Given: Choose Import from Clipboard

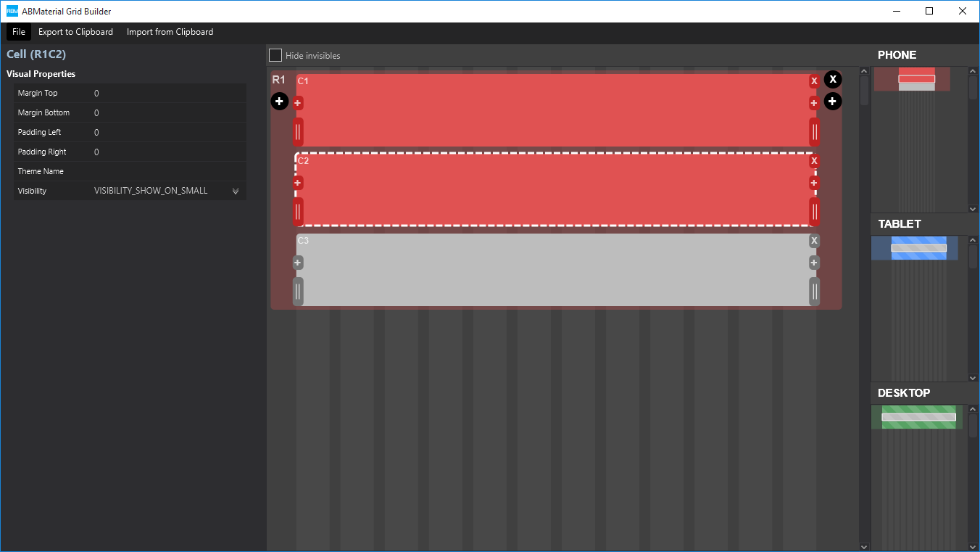Looking at the screenshot, I should (170, 32).
